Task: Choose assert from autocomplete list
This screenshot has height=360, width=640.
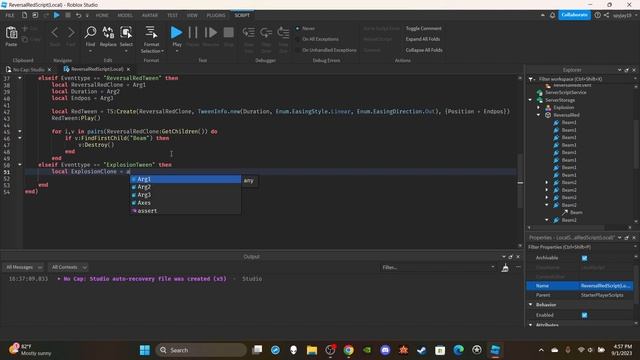Action: point(186,211)
